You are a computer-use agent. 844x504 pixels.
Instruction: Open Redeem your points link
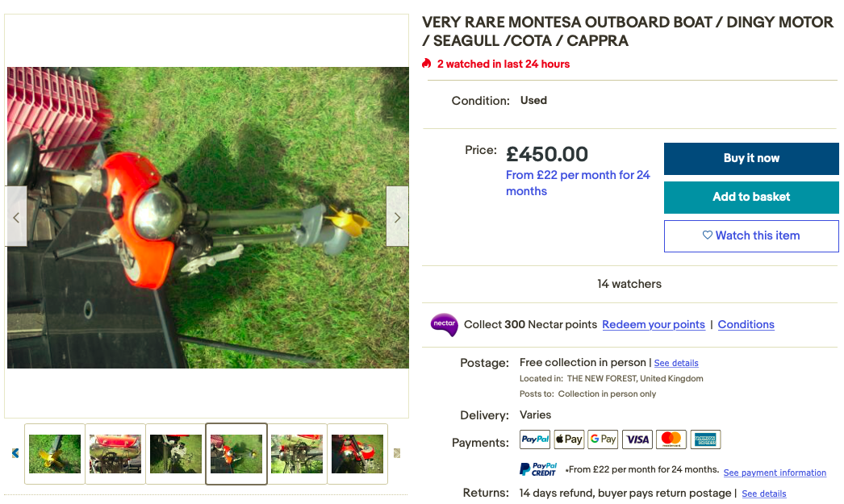654,324
